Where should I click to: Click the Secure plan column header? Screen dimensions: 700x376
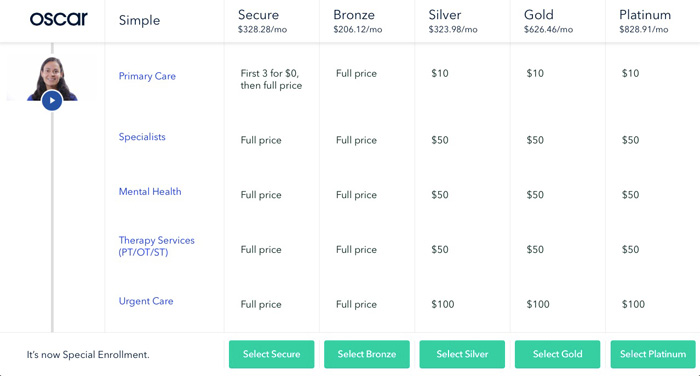(x=262, y=21)
